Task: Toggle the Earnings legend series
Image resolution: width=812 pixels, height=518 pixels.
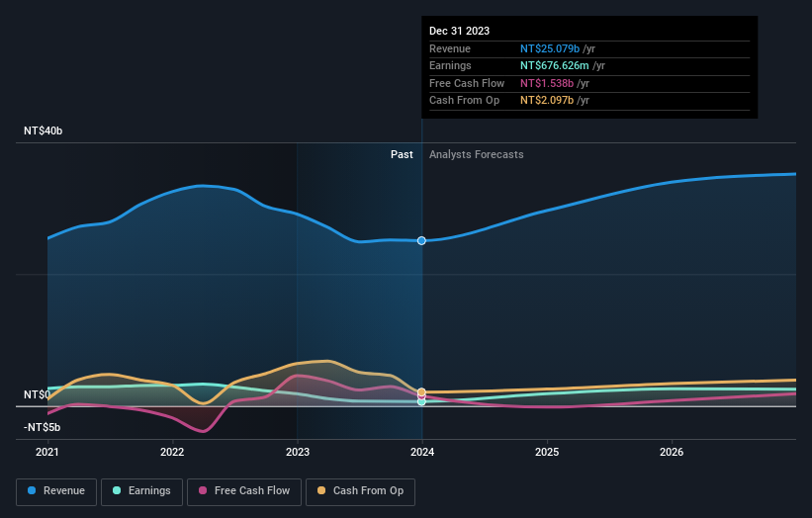Action: click(141, 491)
